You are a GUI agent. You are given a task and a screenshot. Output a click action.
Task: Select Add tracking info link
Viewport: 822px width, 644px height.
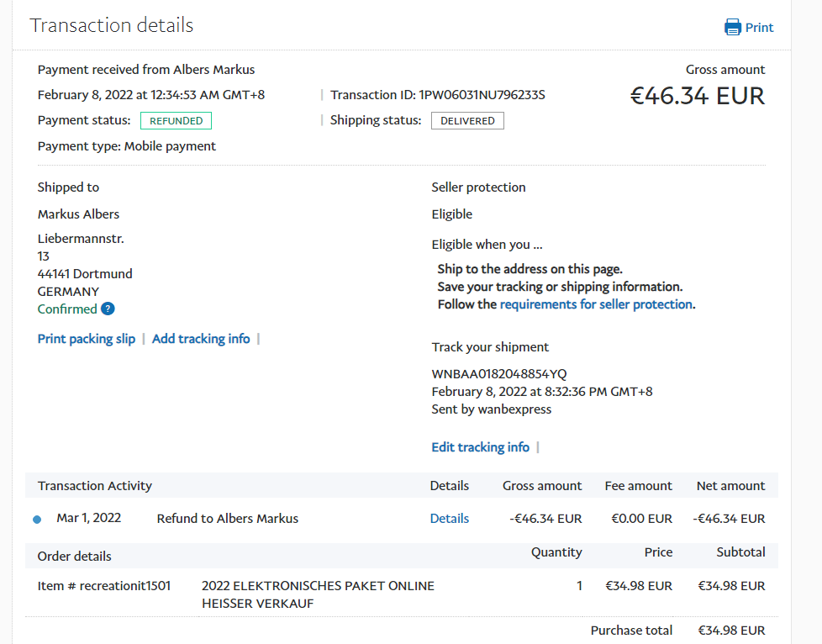(x=201, y=339)
